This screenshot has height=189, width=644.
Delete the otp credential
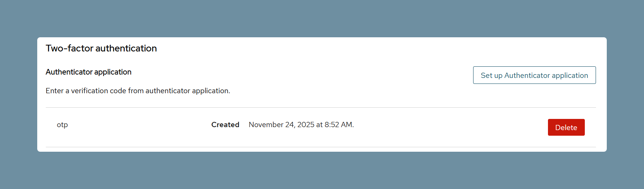566,127
